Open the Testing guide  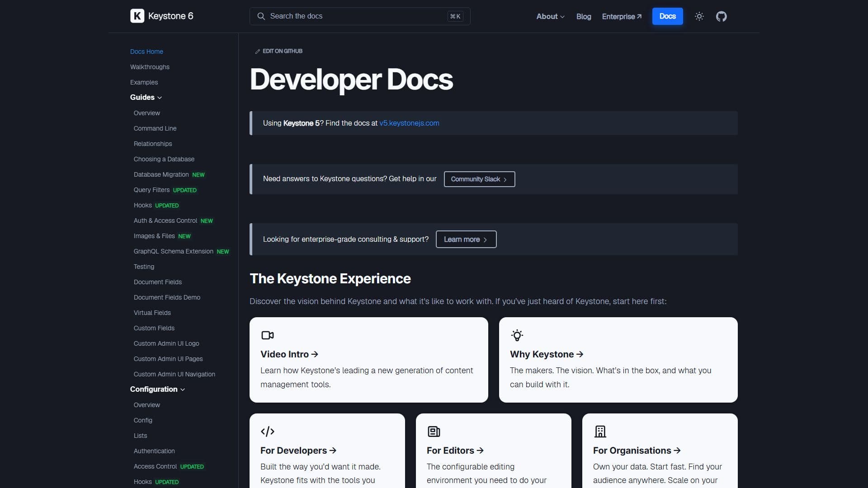coord(144,267)
